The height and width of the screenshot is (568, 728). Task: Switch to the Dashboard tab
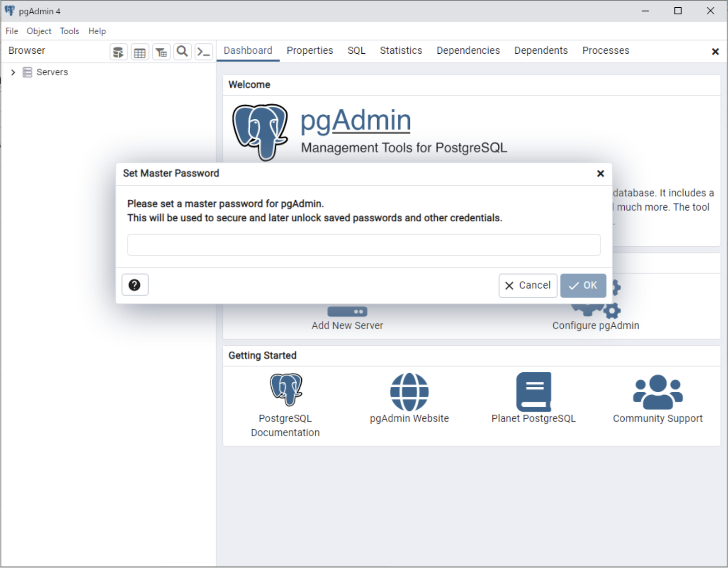(248, 51)
